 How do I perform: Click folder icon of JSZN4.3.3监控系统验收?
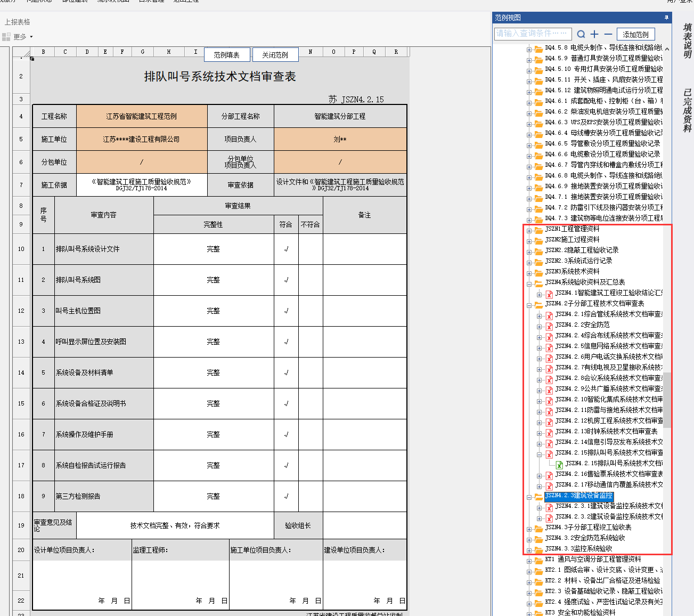point(538,549)
